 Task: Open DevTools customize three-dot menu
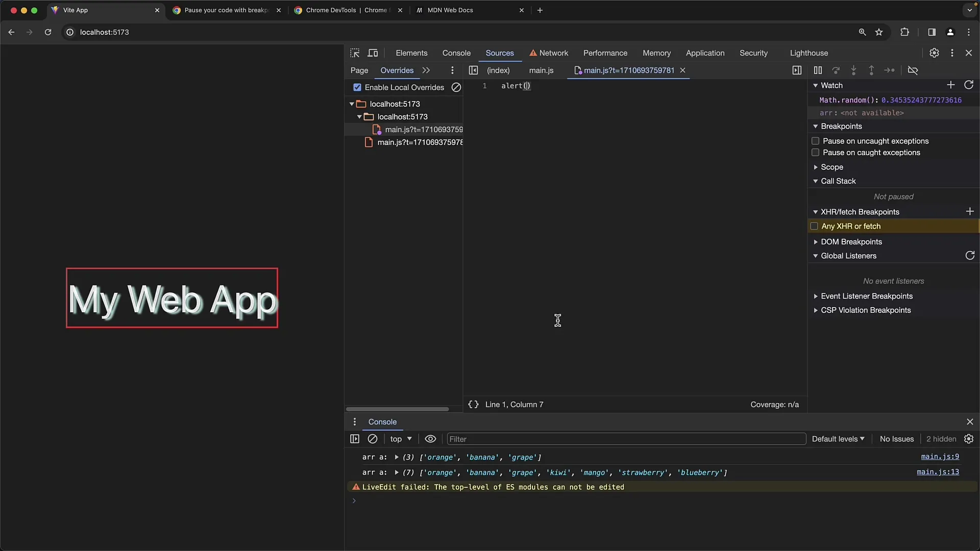coord(952,53)
